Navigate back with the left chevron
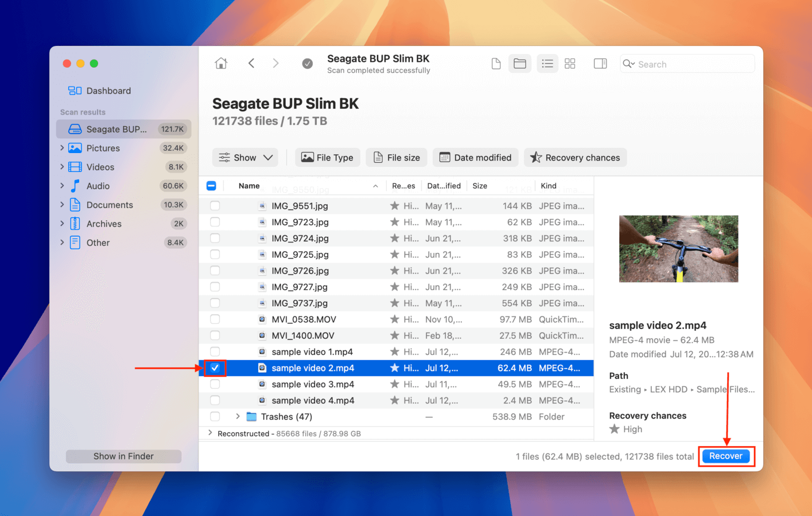 (251, 63)
